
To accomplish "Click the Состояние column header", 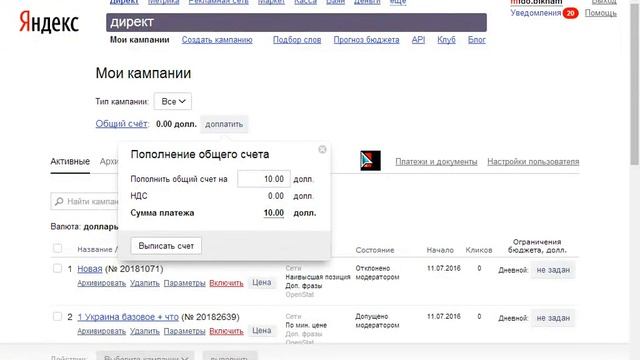I will (x=375, y=250).
